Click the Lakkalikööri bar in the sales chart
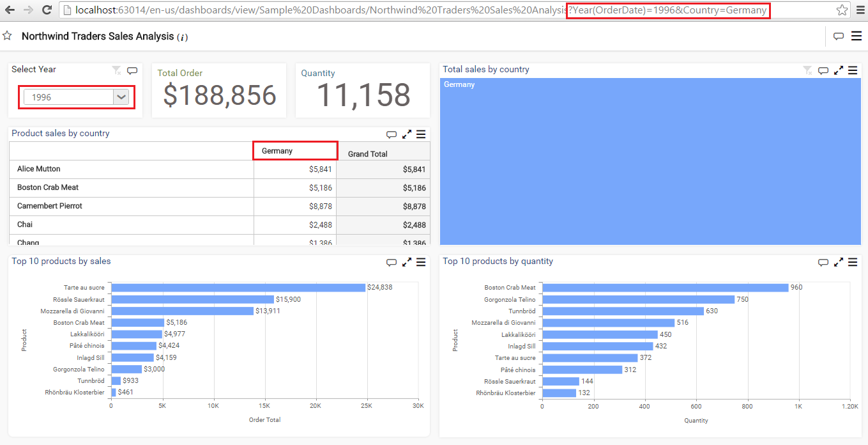This screenshot has height=445, width=868. click(x=137, y=334)
